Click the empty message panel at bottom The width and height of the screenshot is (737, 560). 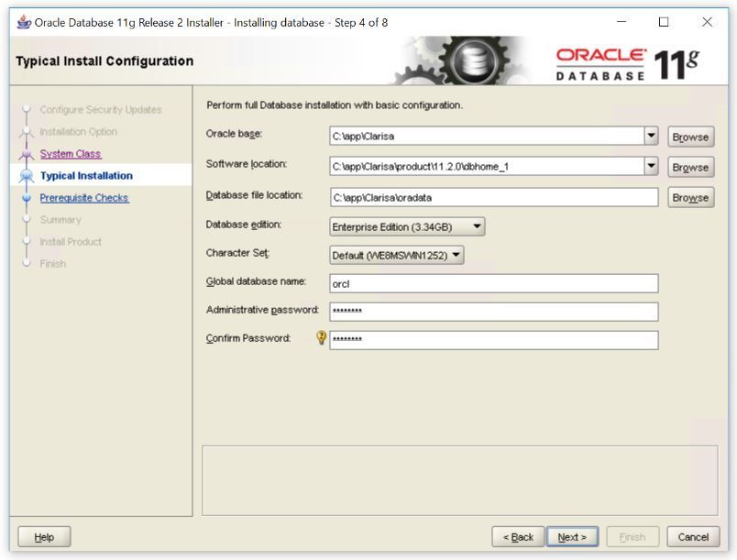460,480
